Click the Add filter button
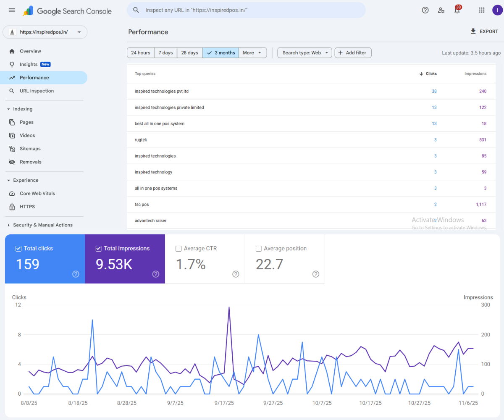Screen dimensions: 504x420 pyautogui.click(x=353, y=53)
